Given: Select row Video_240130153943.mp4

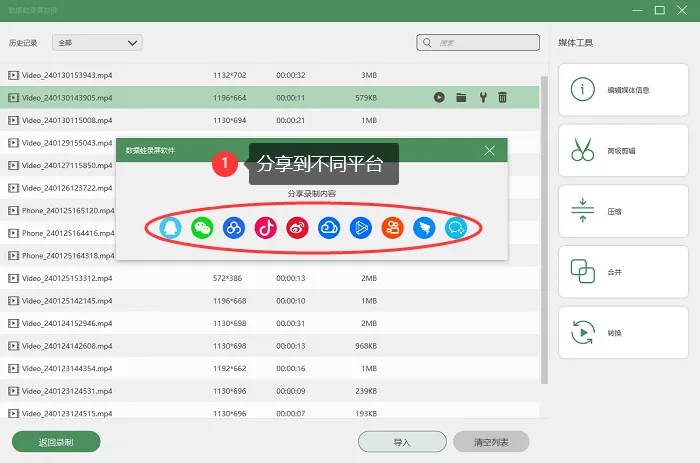Looking at the screenshot, I should click(x=270, y=75).
